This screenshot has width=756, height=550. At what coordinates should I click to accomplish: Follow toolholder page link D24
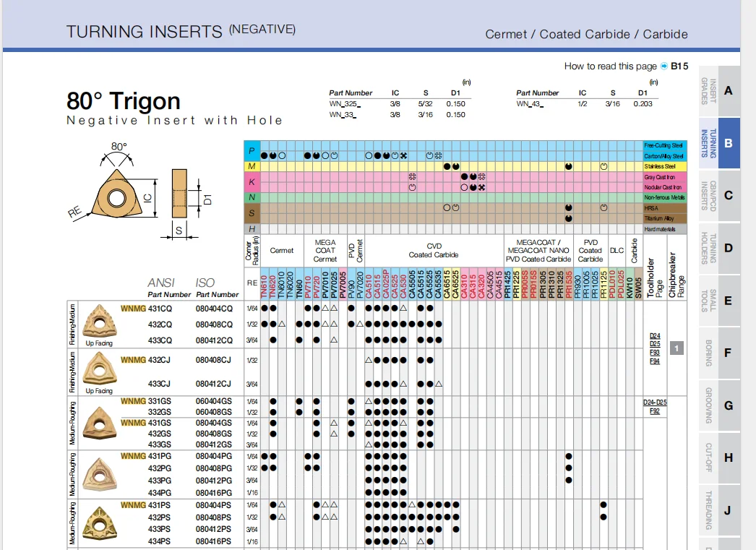655,336
